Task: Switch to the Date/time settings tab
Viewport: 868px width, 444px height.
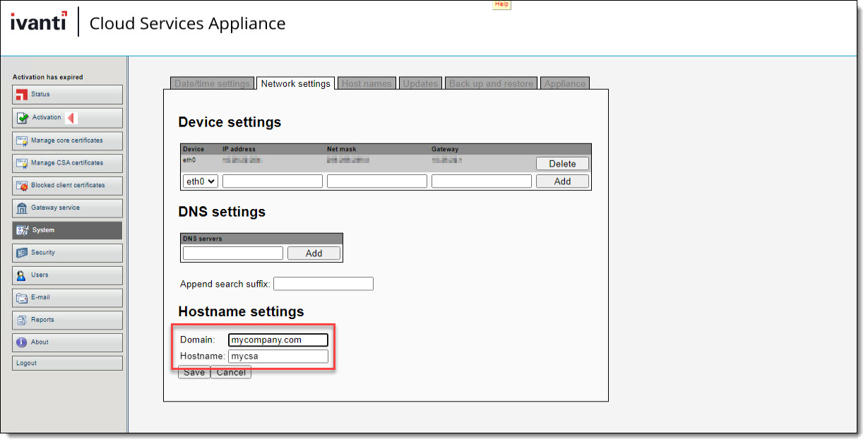Action: [212, 83]
